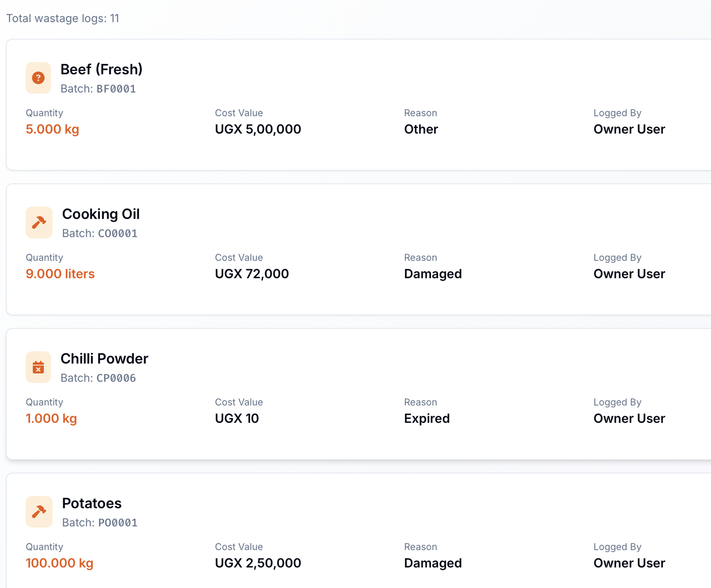This screenshot has height=588, width=711.
Task: Click batch code CO0001
Action: click(x=117, y=233)
